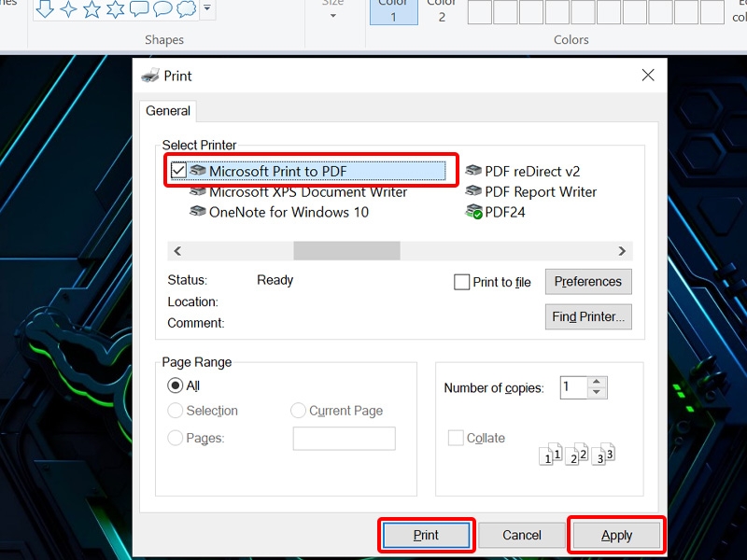Click the Find Printer button
This screenshot has width=747, height=560.
588,317
